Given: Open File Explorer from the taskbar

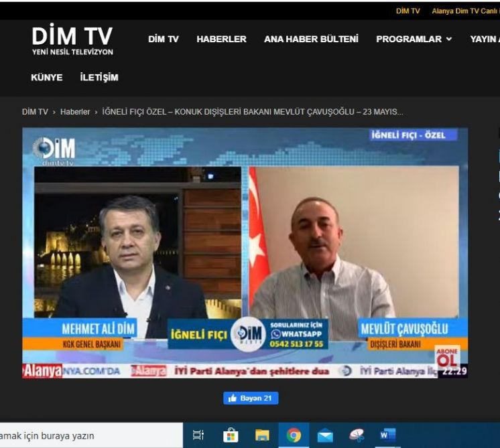Looking at the screenshot, I should point(262,435).
